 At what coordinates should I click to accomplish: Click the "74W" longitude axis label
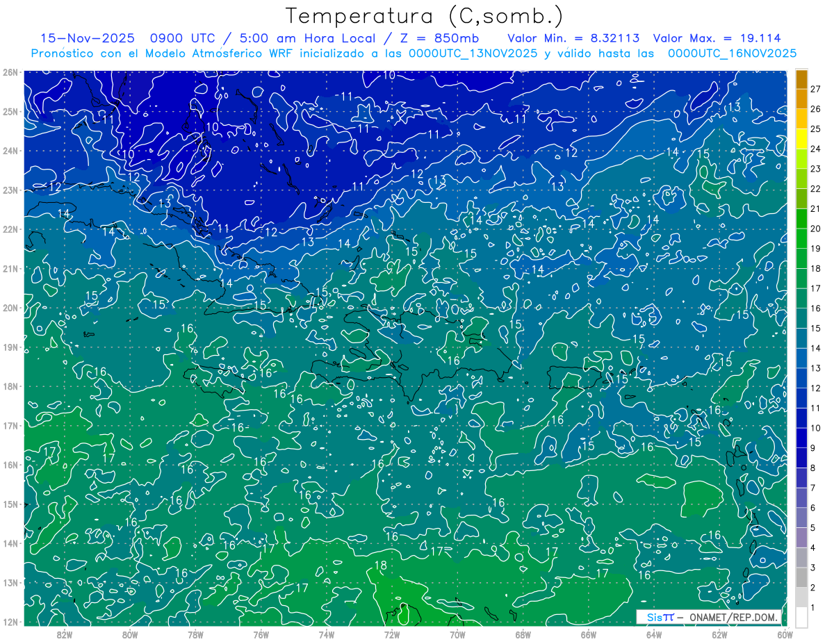tap(326, 634)
